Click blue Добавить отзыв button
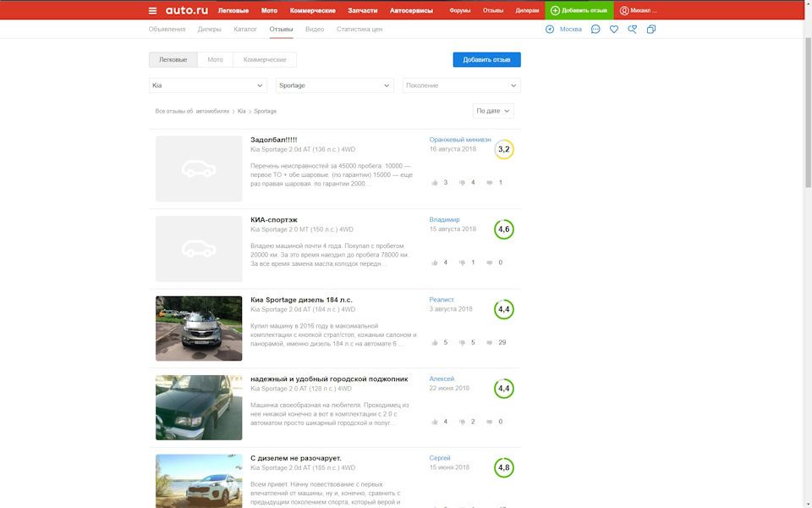Screen dimensions: 812x508 [487, 59]
